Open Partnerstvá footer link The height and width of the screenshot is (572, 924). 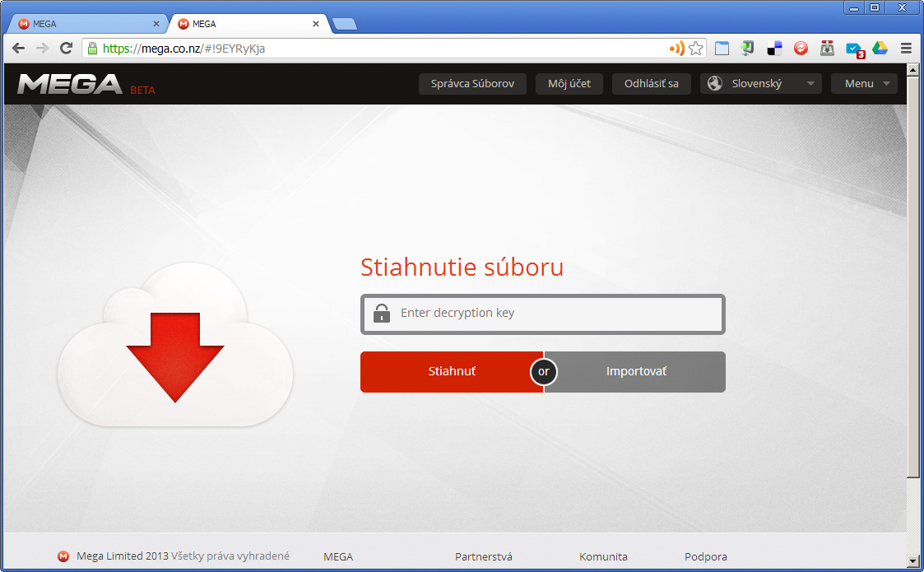[x=483, y=556]
